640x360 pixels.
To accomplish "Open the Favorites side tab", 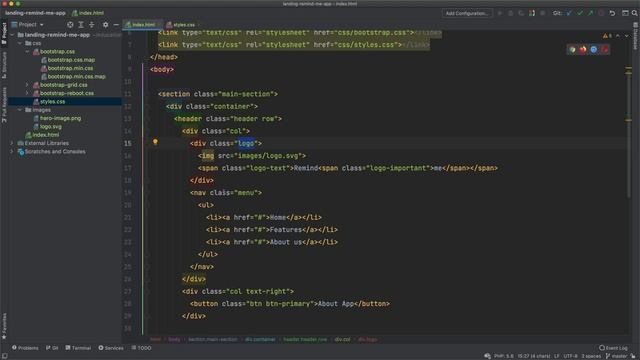I will pyautogui.click(x=4, y=326).
